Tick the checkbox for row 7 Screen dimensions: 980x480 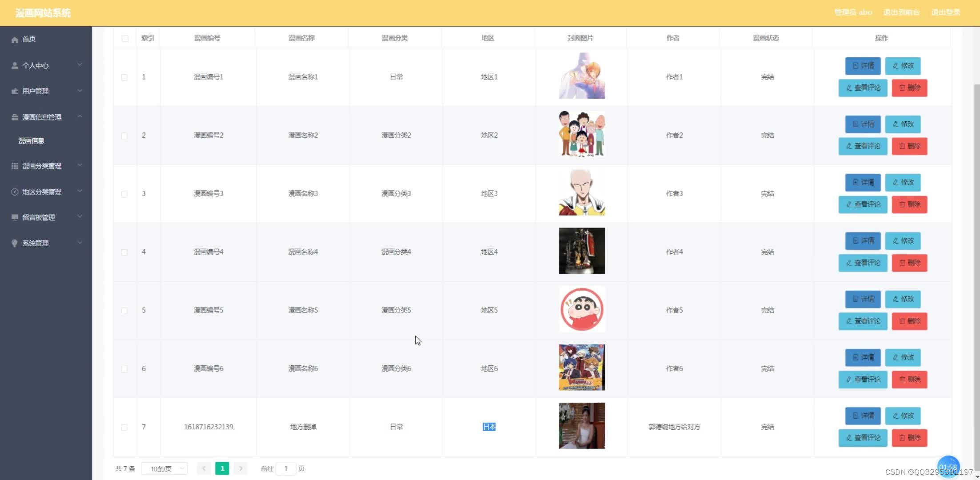(x=125, y=428)
